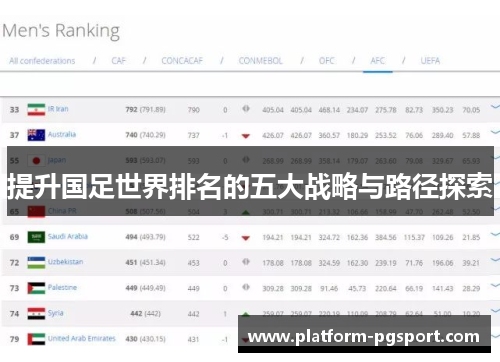Click the Palestine flag icon
Screen dimensions: 500x362
[x=36, y=288]
